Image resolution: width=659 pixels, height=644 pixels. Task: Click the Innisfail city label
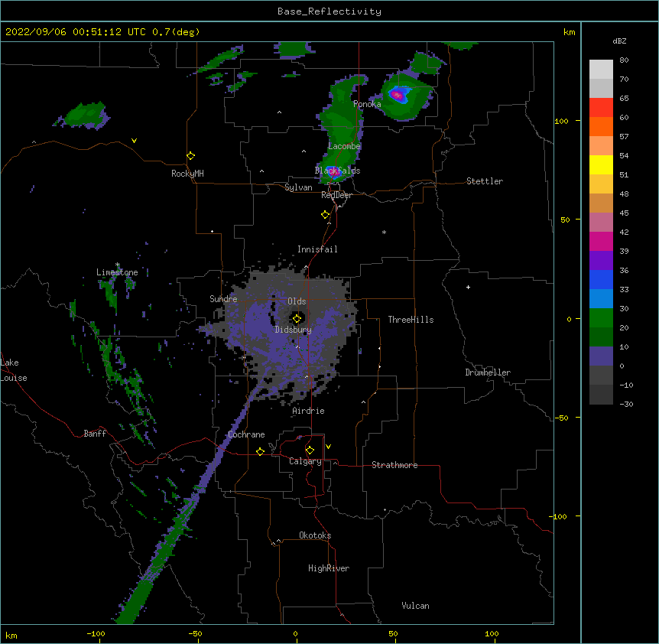(317, 249)
